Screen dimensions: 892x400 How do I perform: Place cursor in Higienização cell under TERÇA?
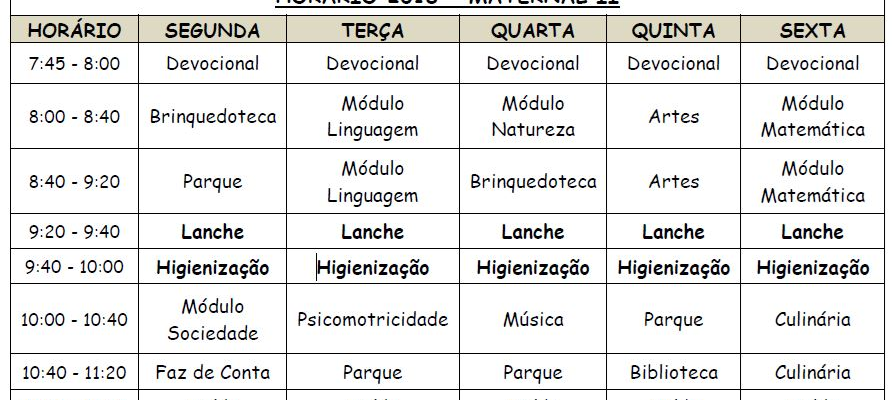pyautogui.click(x=373, y=267)
